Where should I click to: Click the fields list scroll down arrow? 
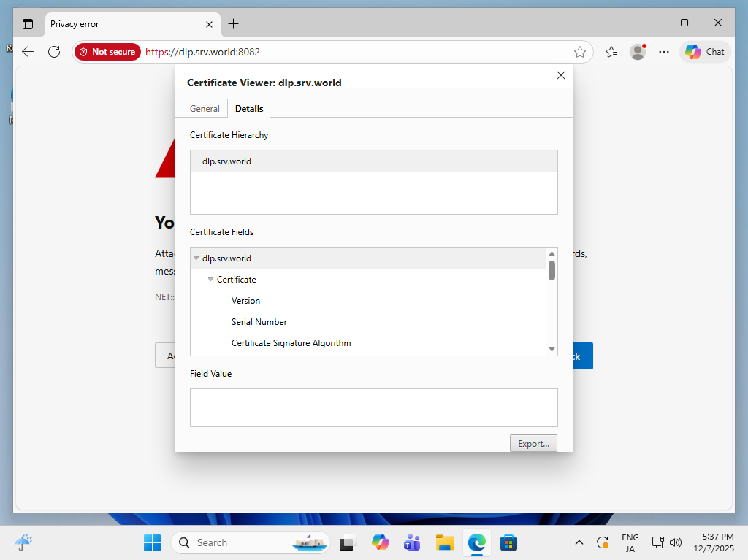click(x=552, y=349)
